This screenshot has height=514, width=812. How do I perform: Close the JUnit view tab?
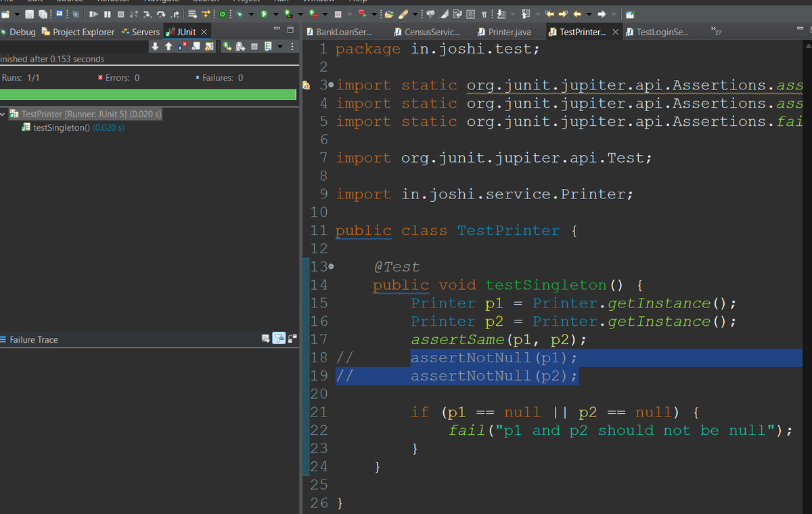coord(204,32)
